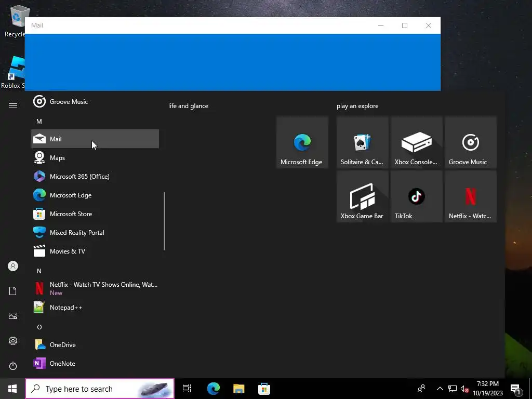Image resolution: width=532 pixels, height=399 pixels.
Task: Click the Groove Music pinned tile
Action: pos(471,142)
